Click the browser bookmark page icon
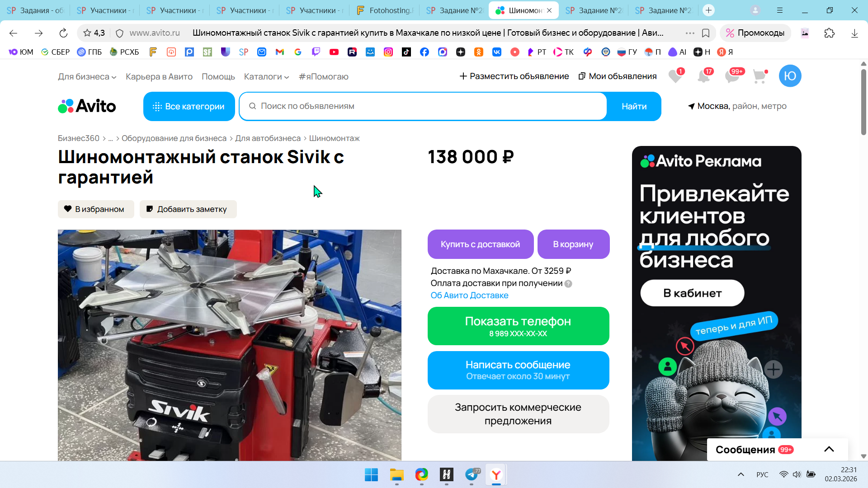This screenshot has height=488, width=868. 706,33
